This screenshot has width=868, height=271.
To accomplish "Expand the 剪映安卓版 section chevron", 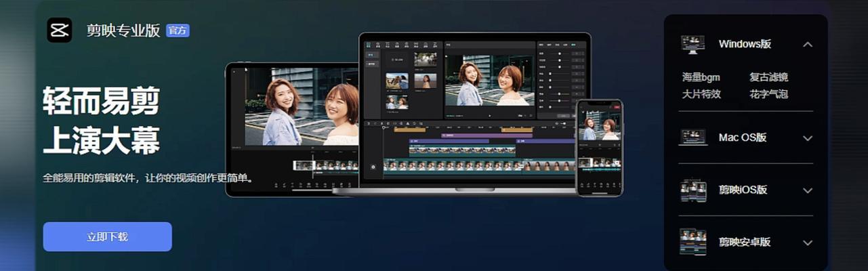I will [x=807, y=243].
